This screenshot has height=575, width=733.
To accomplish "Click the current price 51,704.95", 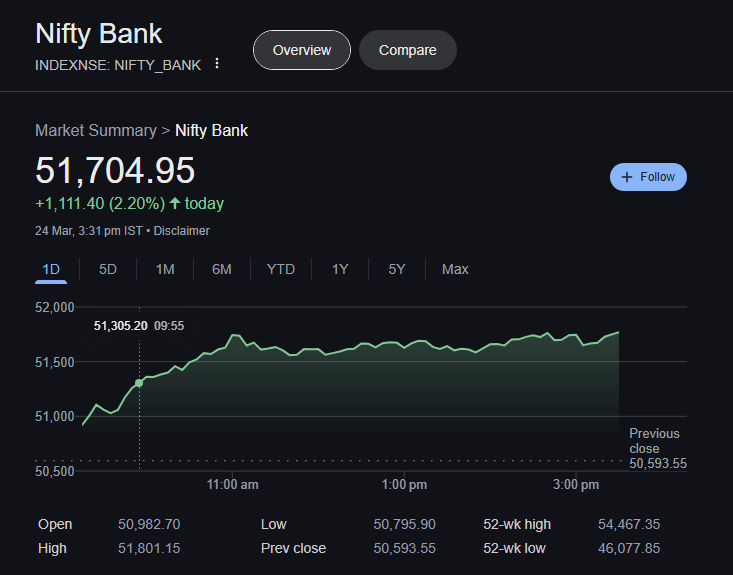I will 115,170.
